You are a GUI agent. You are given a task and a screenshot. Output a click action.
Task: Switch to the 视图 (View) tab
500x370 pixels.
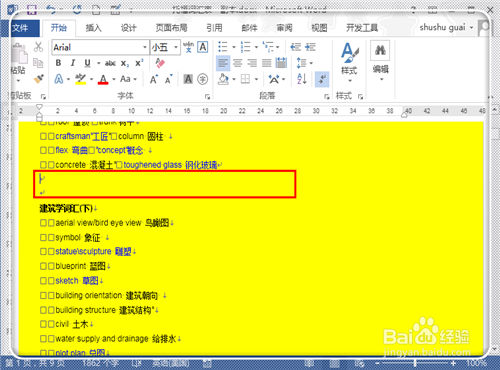pos(319,28)
